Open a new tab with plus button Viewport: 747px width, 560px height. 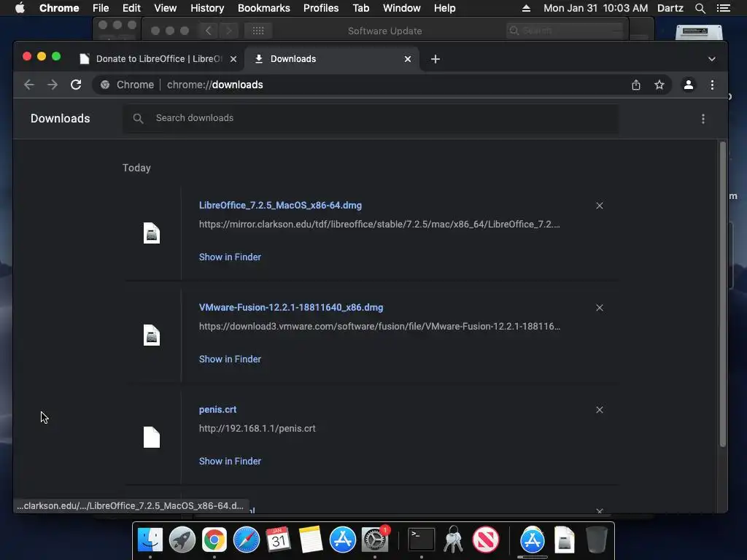tap(436, 59)
